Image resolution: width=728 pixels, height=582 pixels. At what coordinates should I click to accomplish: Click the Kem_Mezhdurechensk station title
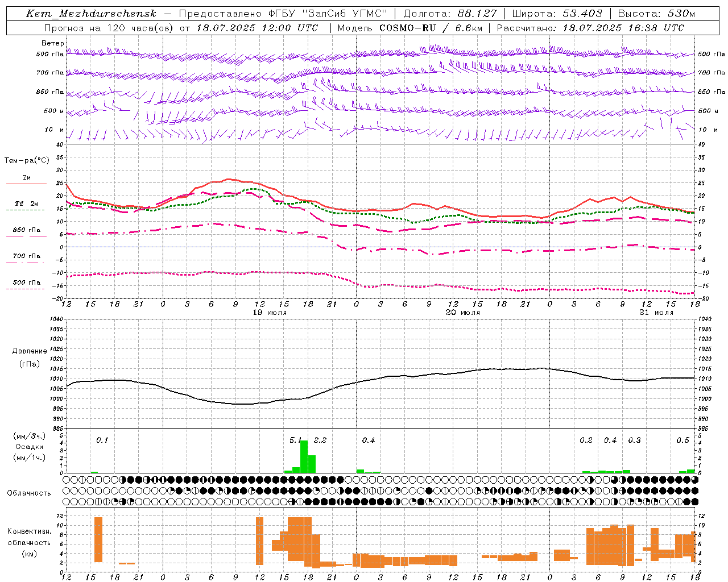pyautogui.click(x=91, y=14)
